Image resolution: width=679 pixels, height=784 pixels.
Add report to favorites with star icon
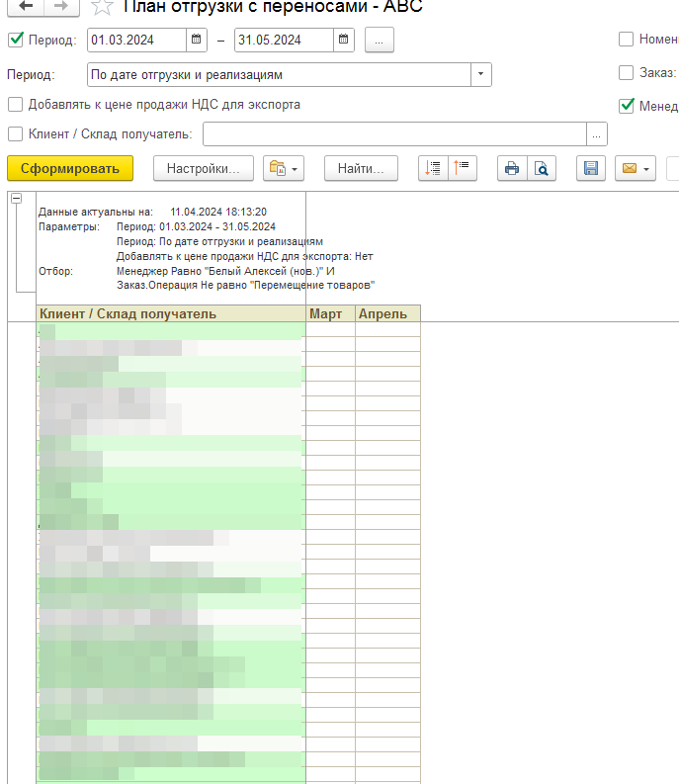pos(100,7)
